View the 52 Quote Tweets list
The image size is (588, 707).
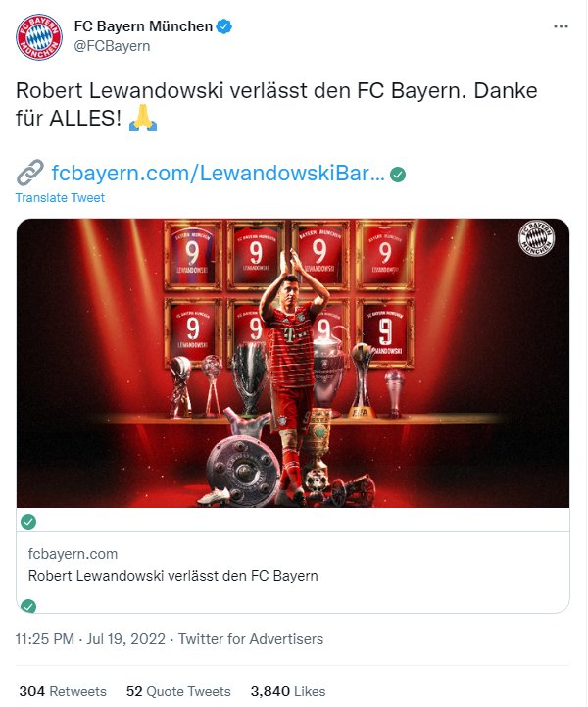(178, 691)
